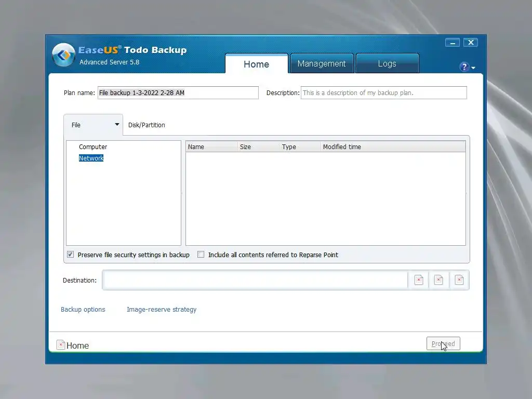This screenshot has width=532, height=399.
Task: Open Backup options link
Action: click(83, 310)
